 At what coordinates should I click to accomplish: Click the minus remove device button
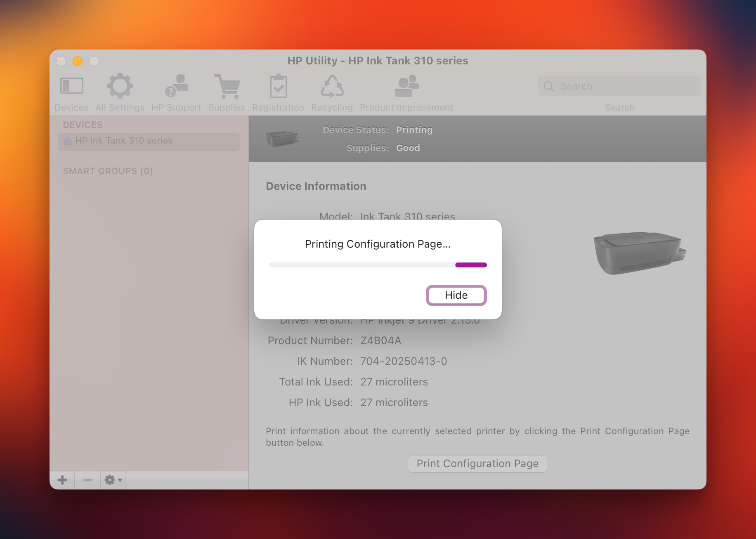[87, 480]
